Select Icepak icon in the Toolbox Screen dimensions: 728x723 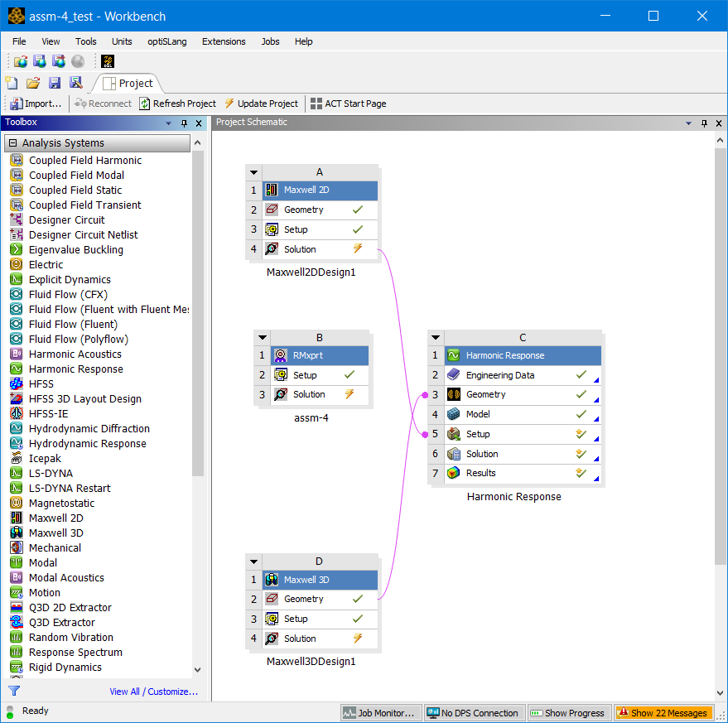[17, 458]
